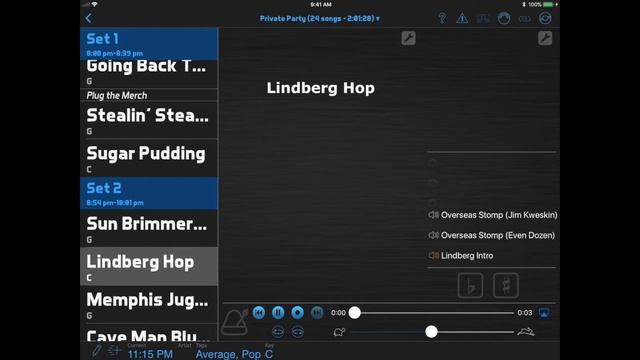Select the song Going Back T...
This screenshot has height=360, width=640.
coord(149,73)
